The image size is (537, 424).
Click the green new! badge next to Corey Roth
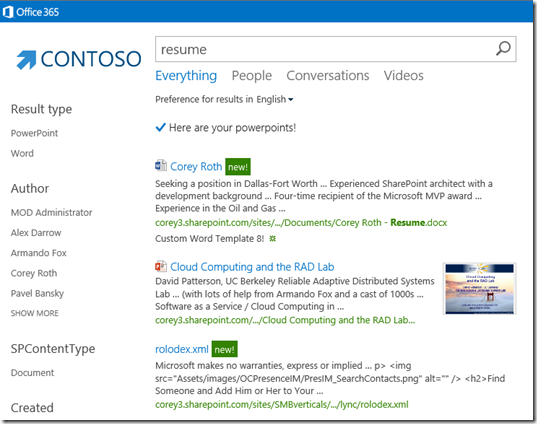click(x=238, y=167)
